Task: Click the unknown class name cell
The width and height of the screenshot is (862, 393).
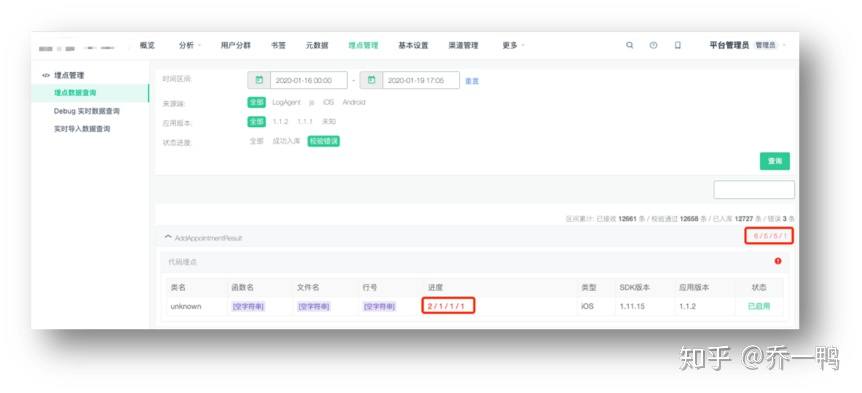Action: click(x=186, y=306)
